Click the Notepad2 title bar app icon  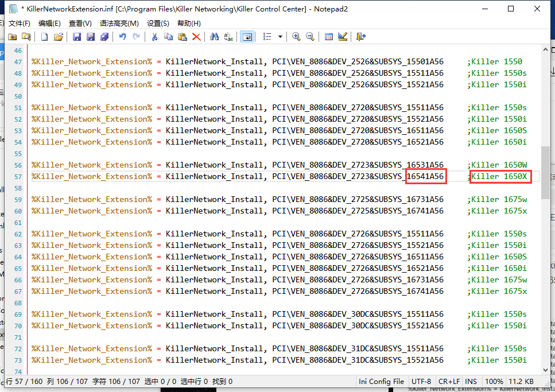click(13, 9)
